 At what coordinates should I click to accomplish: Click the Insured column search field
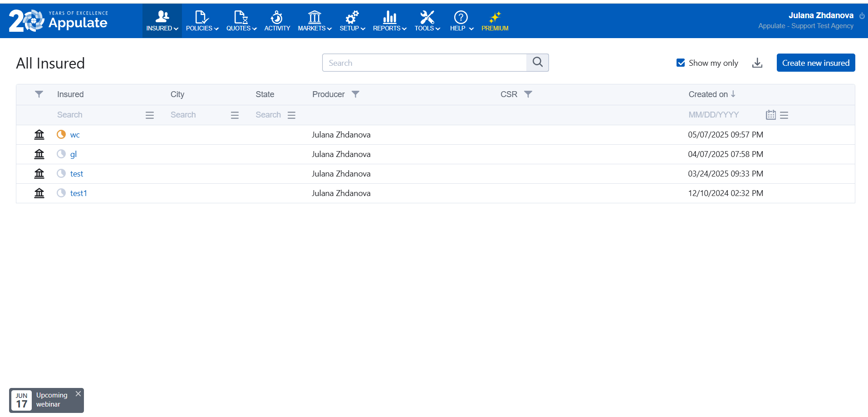point(99,115)
